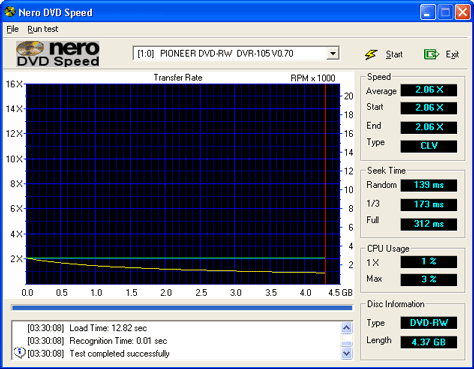Image resolution: width=474 pixels, height=369 pixels.
Task: Click the Exit button label
Action: [452, 54]
